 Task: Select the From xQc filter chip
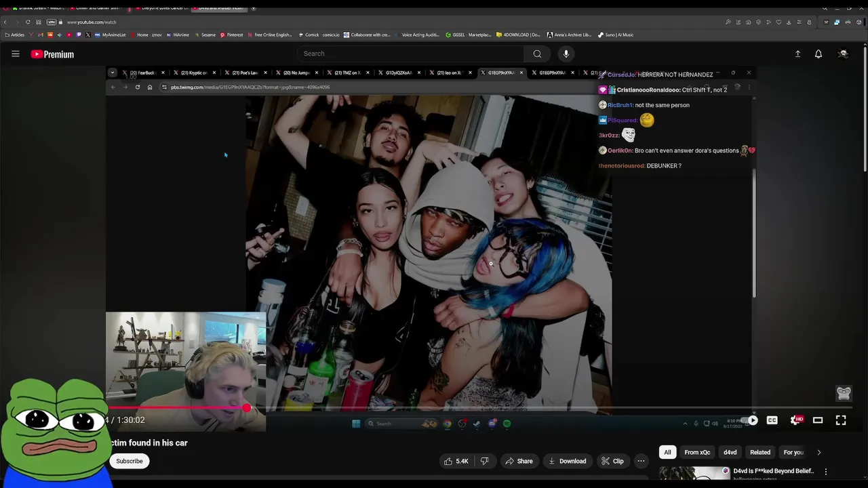(x=697, y=452)
